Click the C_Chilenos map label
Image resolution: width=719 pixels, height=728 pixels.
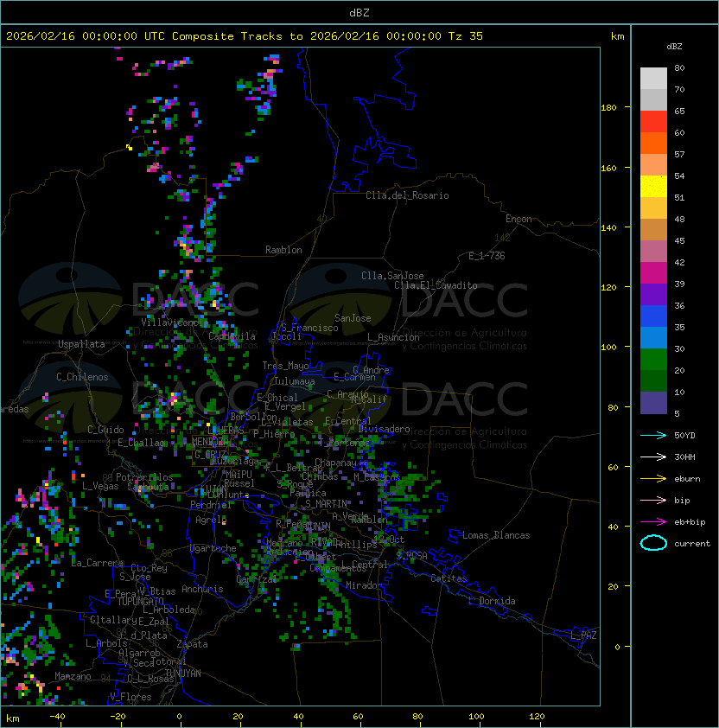pos(82,377)
